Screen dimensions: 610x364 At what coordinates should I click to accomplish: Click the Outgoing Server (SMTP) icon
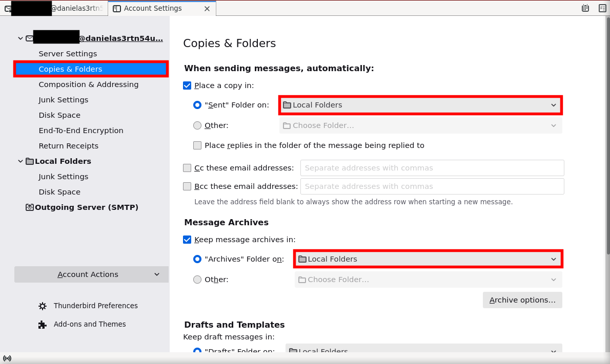point(30,207)
